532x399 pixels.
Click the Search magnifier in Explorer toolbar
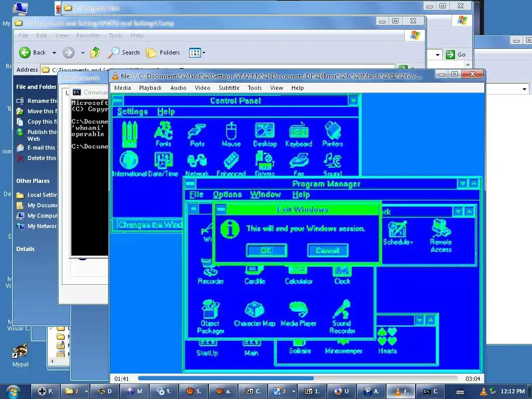point(114,52)
